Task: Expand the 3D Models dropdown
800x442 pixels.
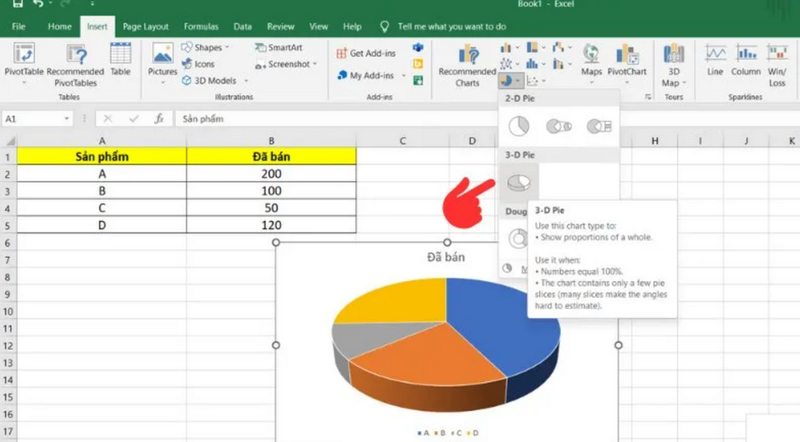Action: (x=246, y=81)
